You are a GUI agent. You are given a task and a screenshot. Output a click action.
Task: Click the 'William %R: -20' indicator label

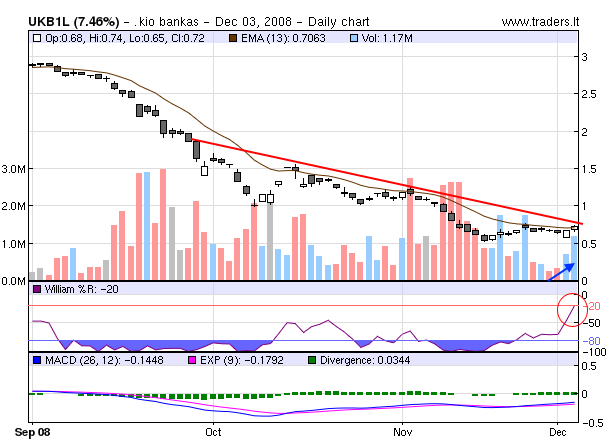[x=82, y=289]
